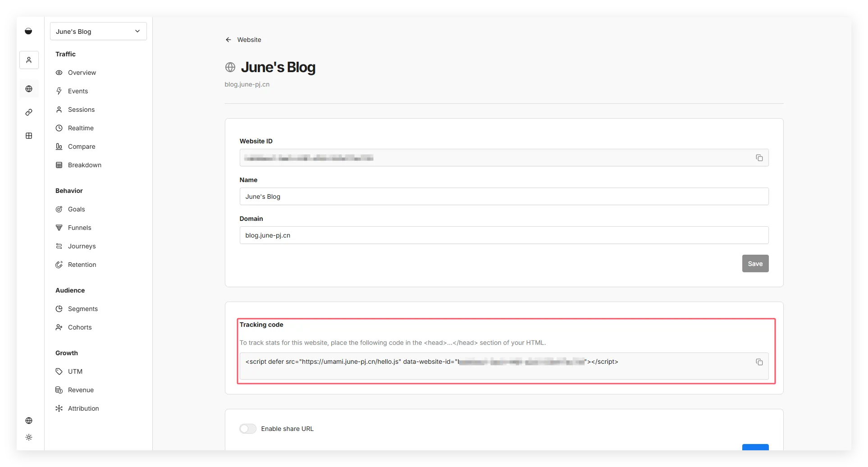Focus the Domain text field
This screenshot has width=868, height=467.
coord(503,235)
